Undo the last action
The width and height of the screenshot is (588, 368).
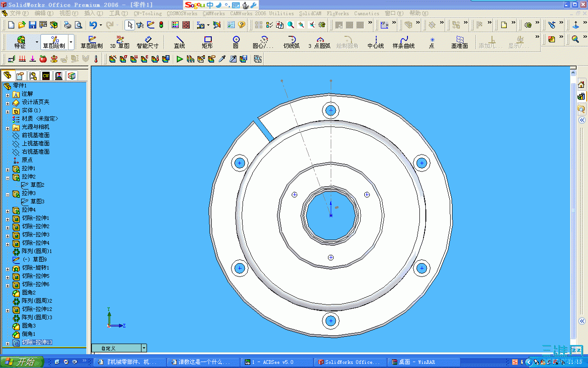[93, 25]
